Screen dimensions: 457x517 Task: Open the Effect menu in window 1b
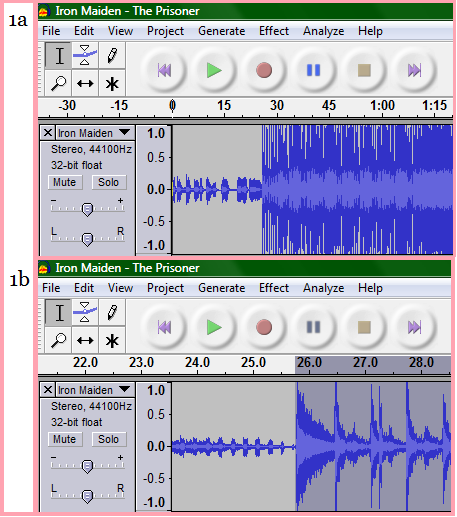(x=274, y=288)
